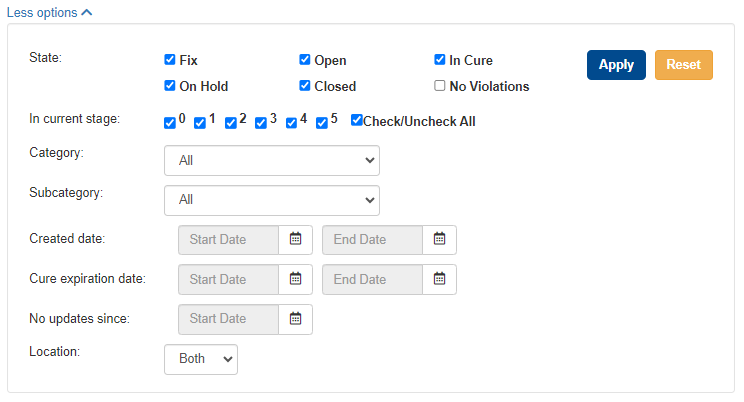The height and width of the screenshot is (402, 744).
Task: Collapse the Less options section
Action: click(x=49, y=12)
